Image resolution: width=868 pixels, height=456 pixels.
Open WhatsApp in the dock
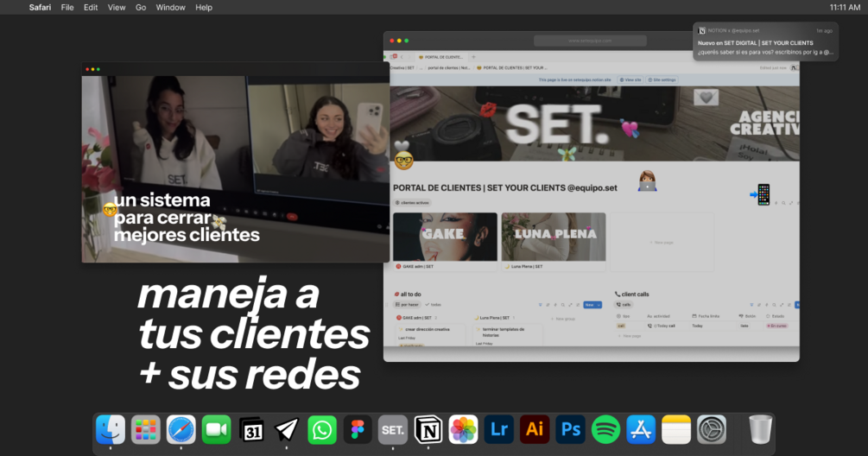(322, 429)
